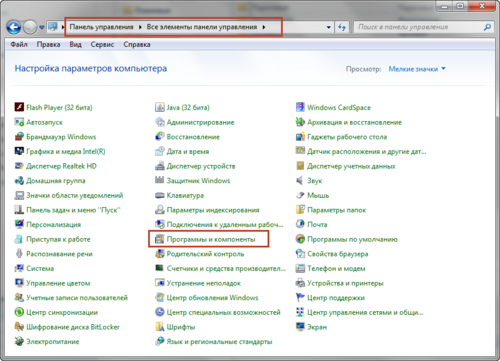Open the Восстановление link

coord(193,137)
